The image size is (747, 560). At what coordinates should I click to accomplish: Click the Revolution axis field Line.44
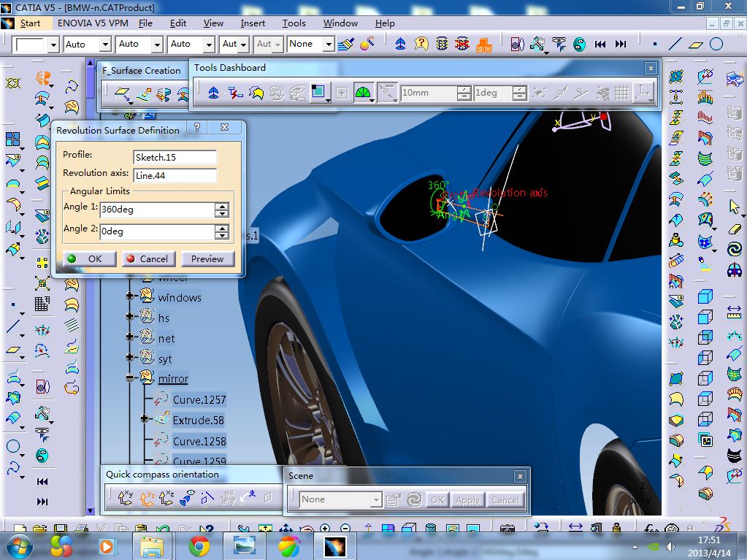pos(175,175)
